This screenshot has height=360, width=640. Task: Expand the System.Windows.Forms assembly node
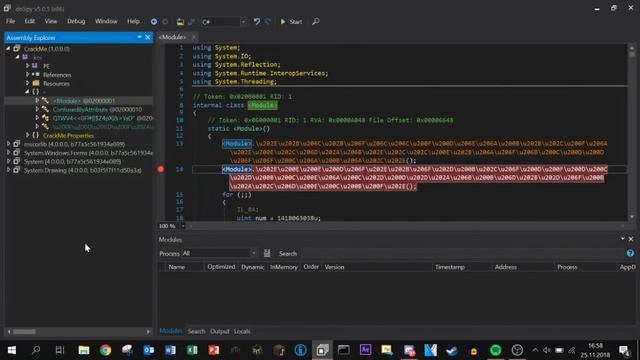click(x=8, y=152)
